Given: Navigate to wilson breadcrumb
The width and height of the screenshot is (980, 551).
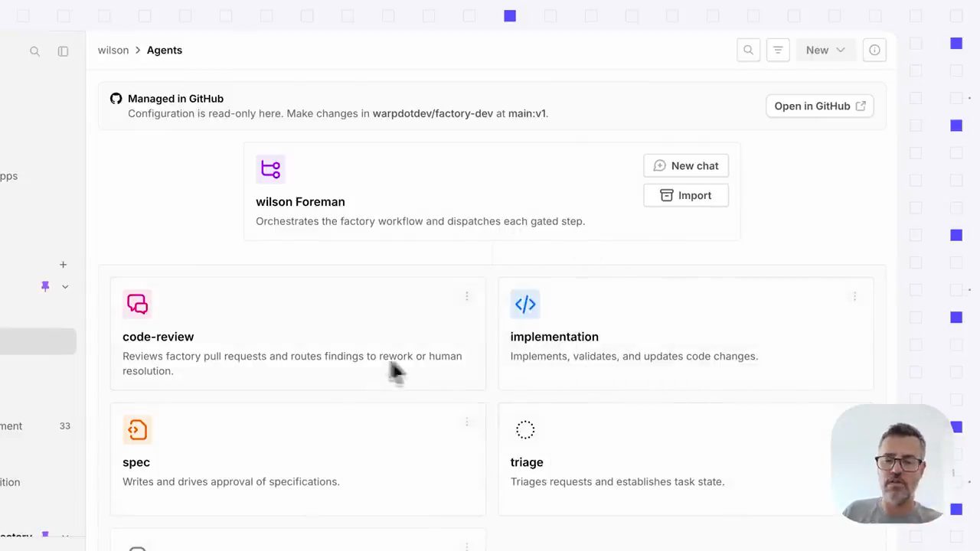Looking at the screenshot, I should pos(113,51).
